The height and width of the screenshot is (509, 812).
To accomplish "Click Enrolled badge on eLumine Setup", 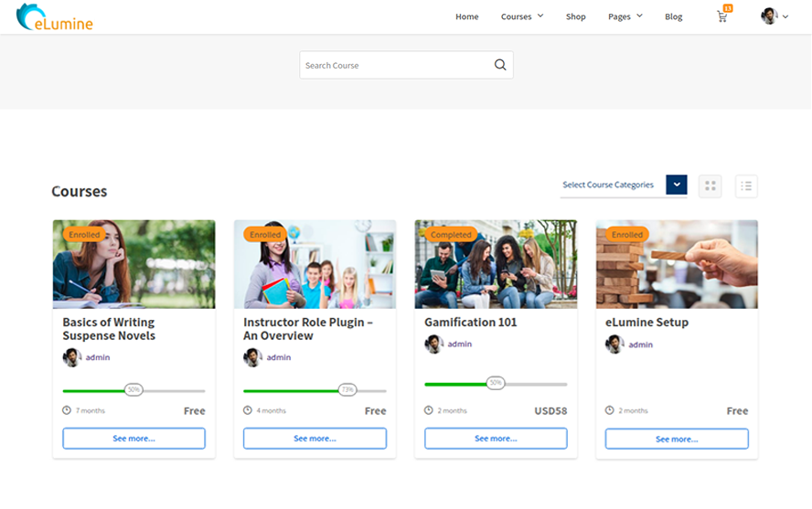I will pyautogui.click(x=627, y=234).
